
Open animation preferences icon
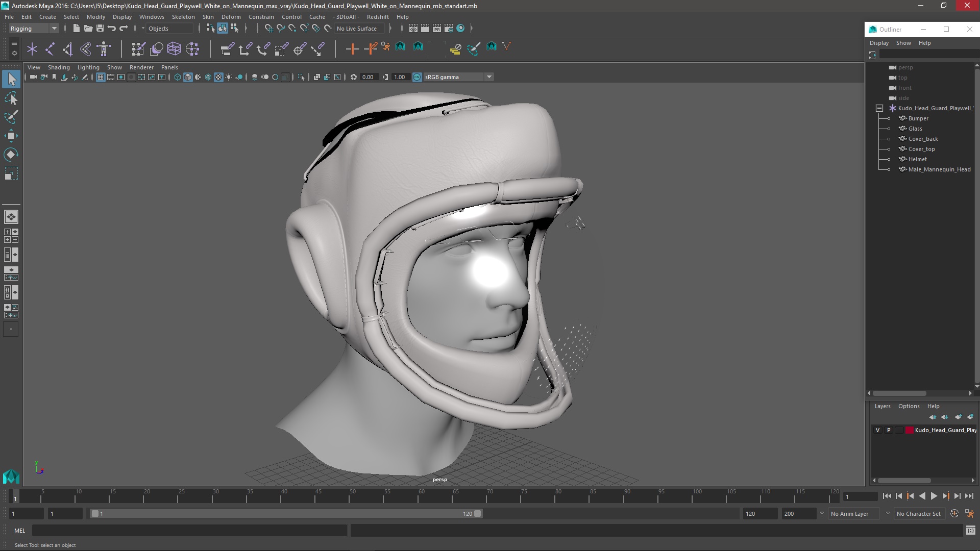[969, 514]
